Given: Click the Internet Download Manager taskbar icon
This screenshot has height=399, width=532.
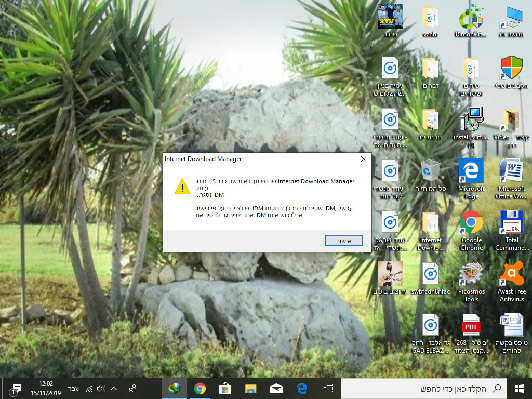Looking at the screenshot, I should (174, 389).
